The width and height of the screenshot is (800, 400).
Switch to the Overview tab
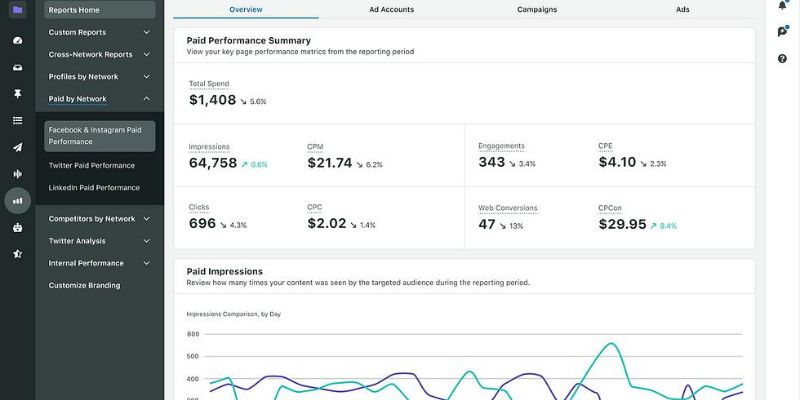coord(246,10)
